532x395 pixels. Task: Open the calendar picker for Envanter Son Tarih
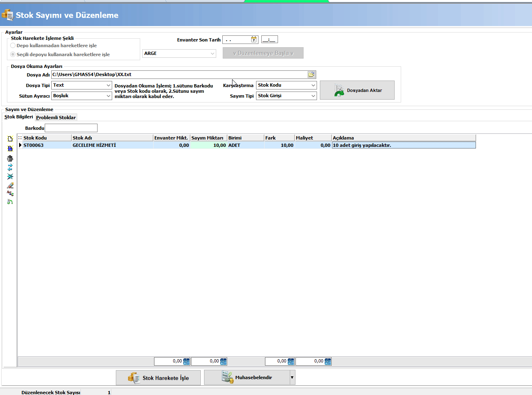pos(254,39)
